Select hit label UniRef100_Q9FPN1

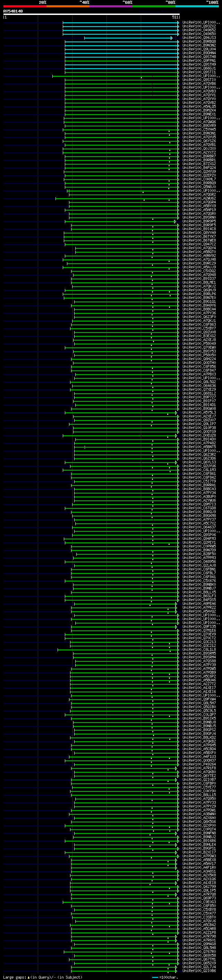click(199, 60)
